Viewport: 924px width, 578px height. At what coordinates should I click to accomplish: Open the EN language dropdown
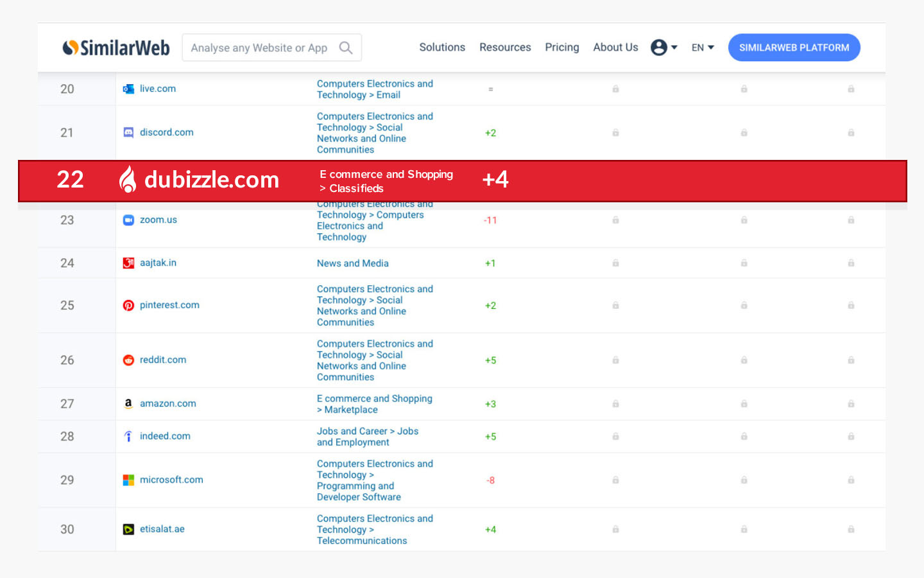pos(702,47)
